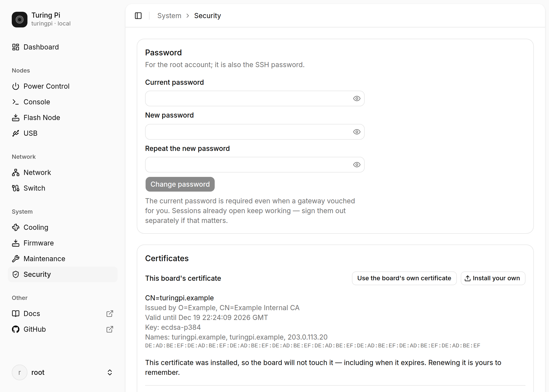This screenshot has width=549, height=392.
Task: Click the Change password button
Action: pyautogui.click(x=180, y=184)
